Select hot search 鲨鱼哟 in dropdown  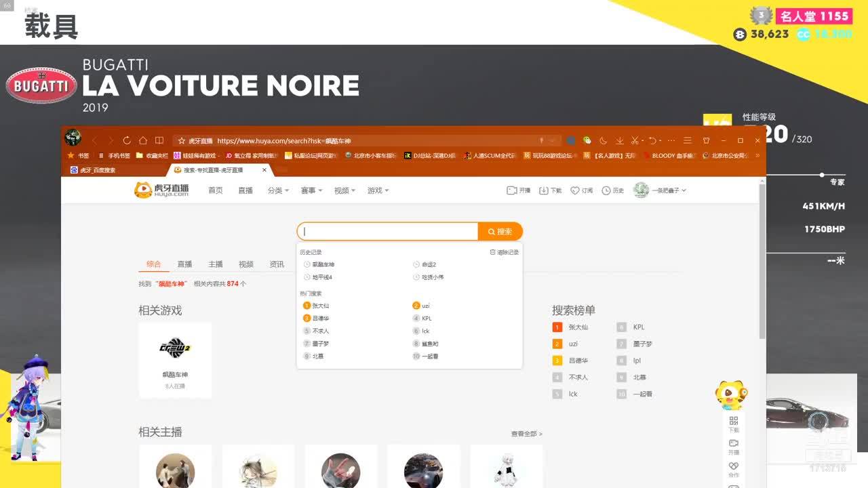tap(430, 344)
